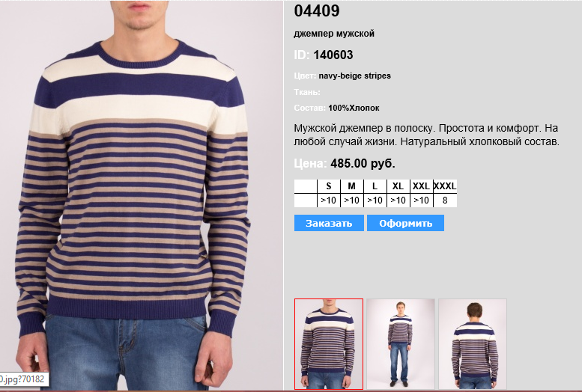Screen dimensions: 582x392
Task: Select size S column header
Action: pyautogui.click(x=329, y=186)
